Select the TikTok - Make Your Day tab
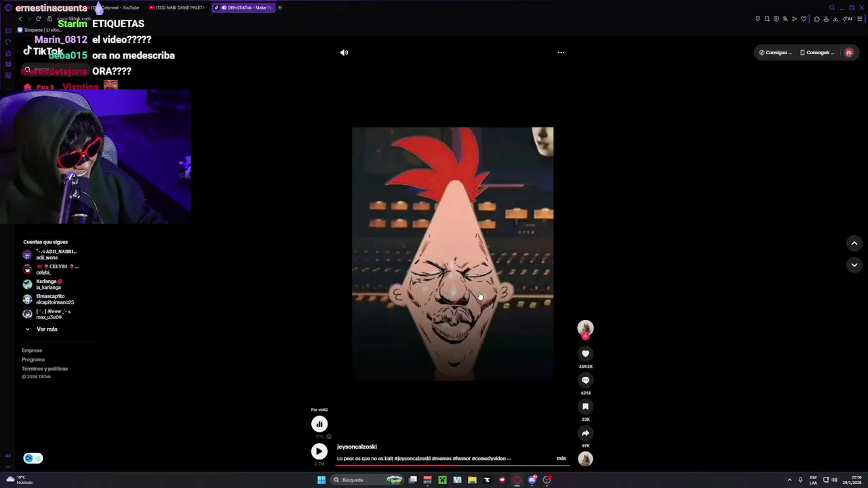868x488 pixels. point(243,7)
